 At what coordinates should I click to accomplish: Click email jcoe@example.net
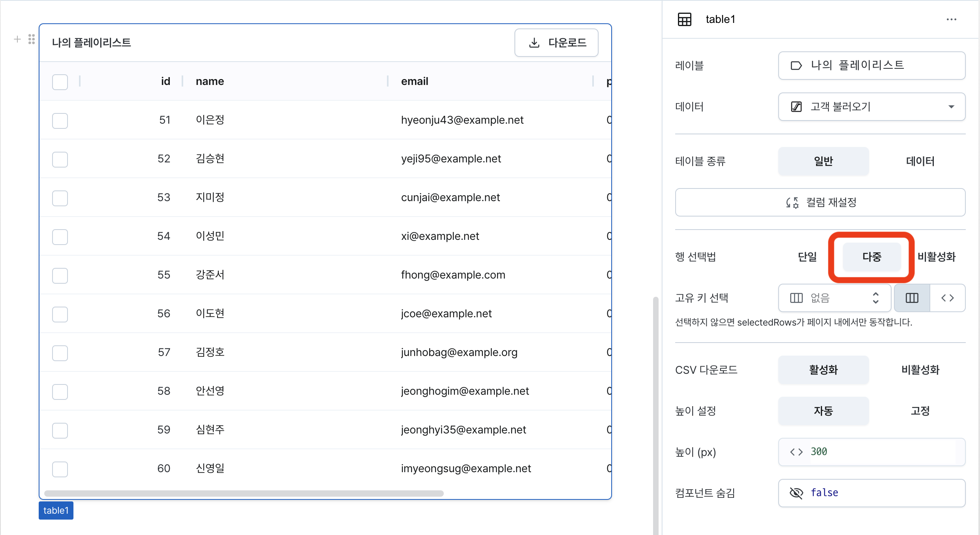[446, 314]
